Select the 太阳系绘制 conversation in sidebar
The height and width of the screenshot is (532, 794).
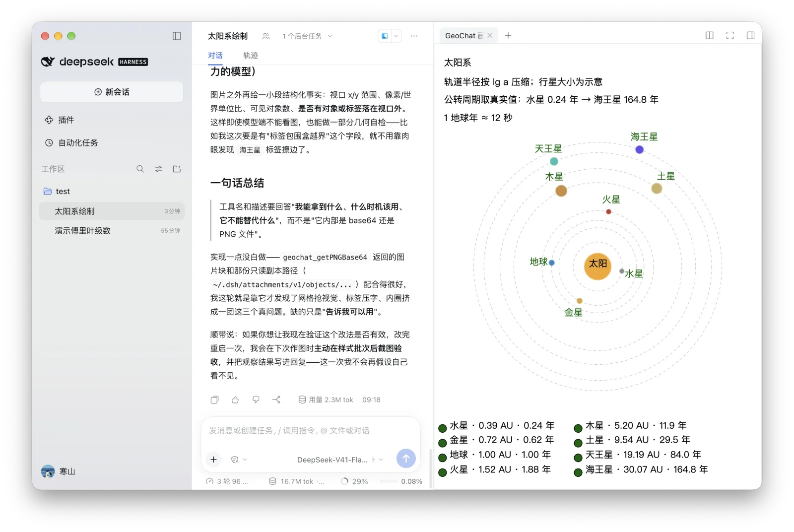pos(112,211)
